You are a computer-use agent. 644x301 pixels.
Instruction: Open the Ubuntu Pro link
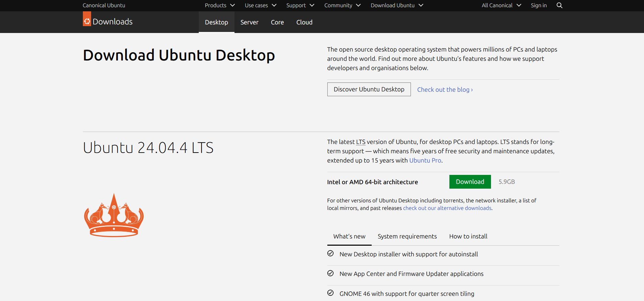425,160
